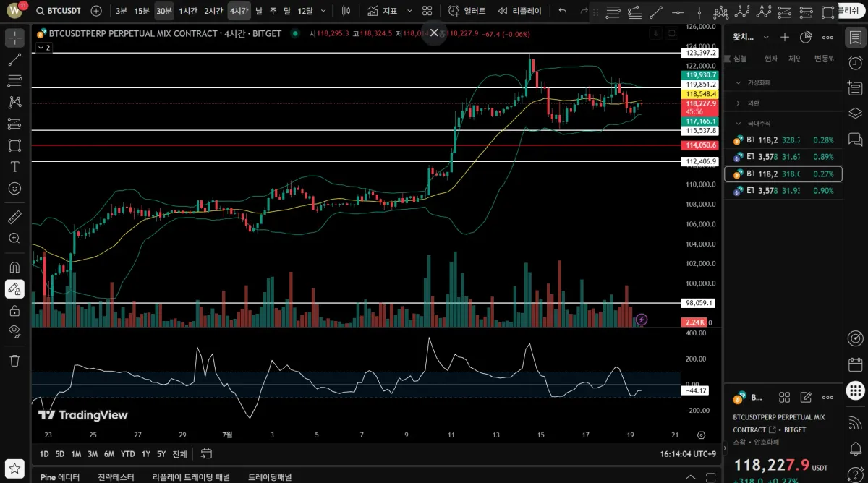This screenshot has height=483, width=868.
Task: Expand the 외환 watchlist section
Action: pyautogui.click(x=738, y=103)
